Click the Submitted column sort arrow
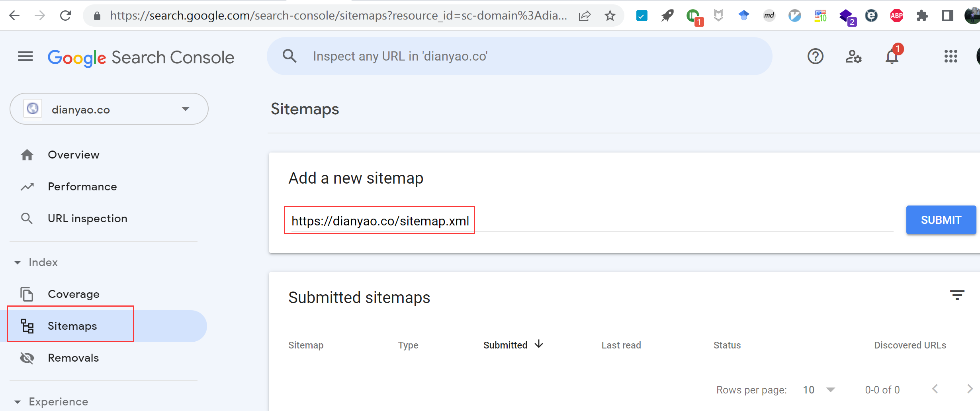This screenshot has height=411, width=980. tap(539, 344)
